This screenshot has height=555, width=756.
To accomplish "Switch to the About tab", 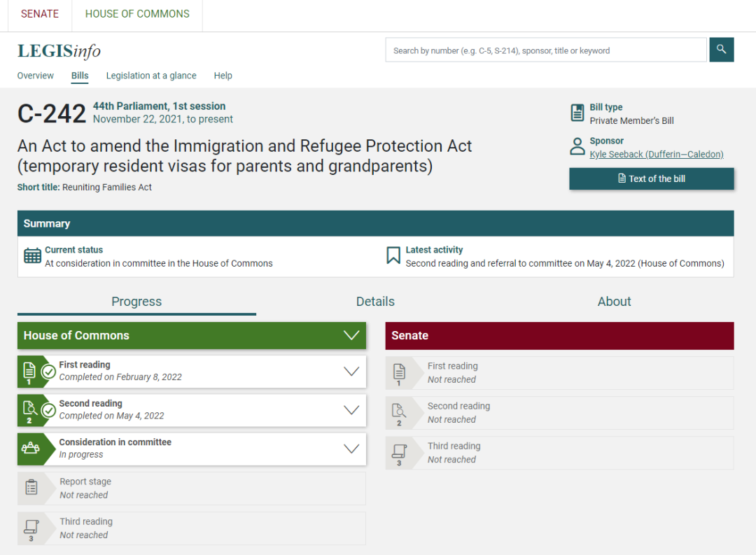I will pos(615,302).
